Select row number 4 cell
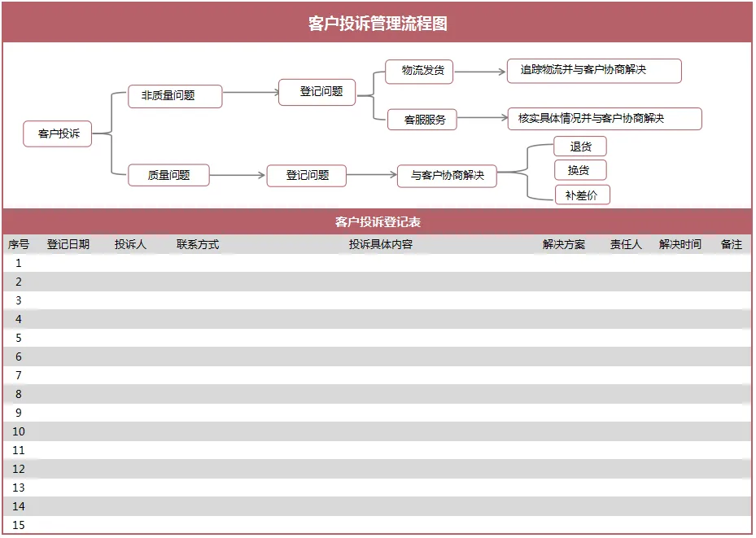Image resolution: width=756 pixels, height=538 pixels. (x=19, y=319)
